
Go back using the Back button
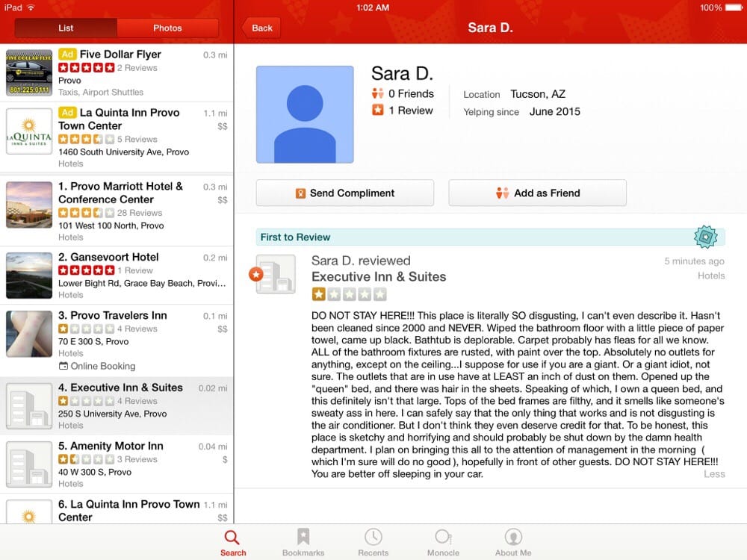(x=261, y=28)
